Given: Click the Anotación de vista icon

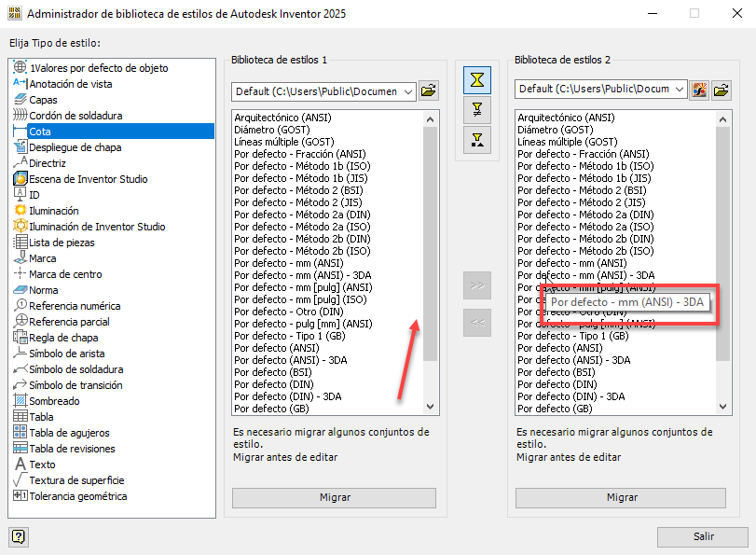Looking at the screenshot, I should point(20,83).
